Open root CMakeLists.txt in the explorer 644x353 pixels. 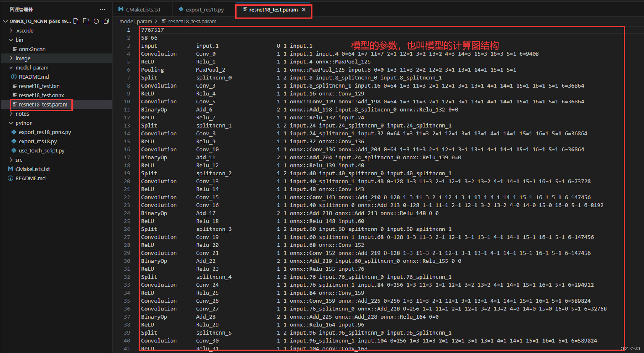click(32, 169)
